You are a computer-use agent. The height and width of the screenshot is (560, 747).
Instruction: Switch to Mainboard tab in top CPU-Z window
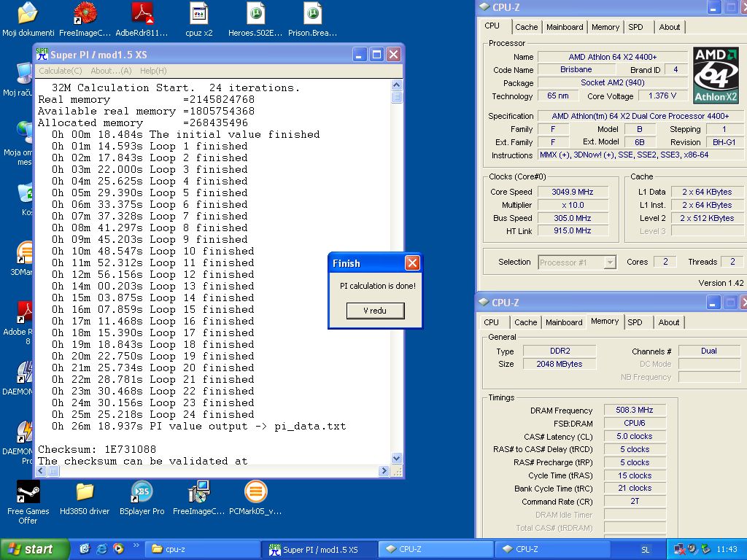[x=565, y=27]
